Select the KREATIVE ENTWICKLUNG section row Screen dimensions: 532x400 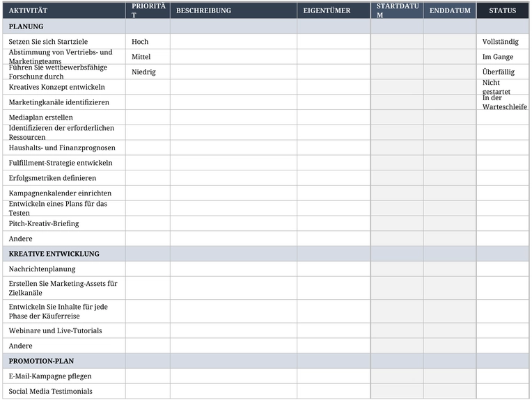coord(266,254)
